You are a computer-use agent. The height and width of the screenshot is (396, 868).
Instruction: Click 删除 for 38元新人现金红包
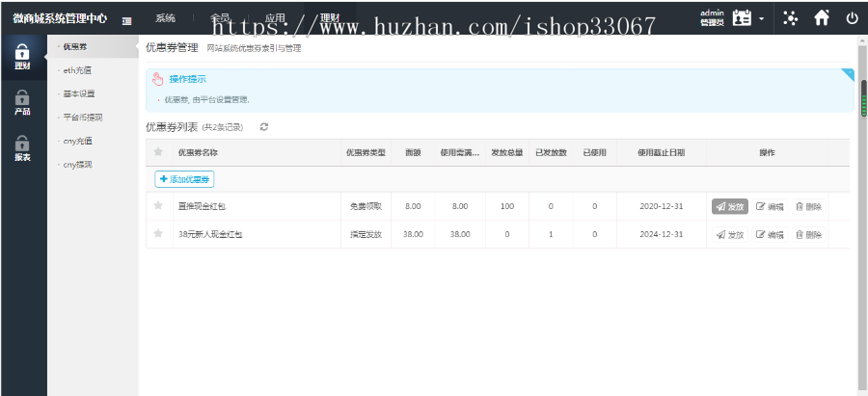(x=809, y=234)
